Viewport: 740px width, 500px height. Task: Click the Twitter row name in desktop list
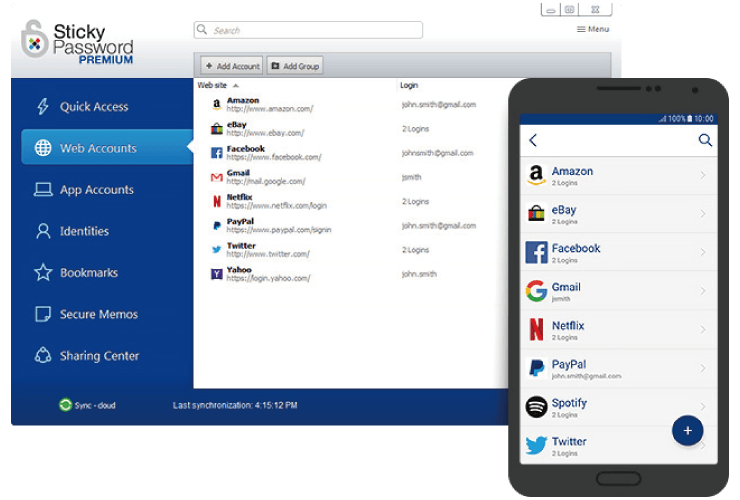pyautogui.click(x=241, y=246)
